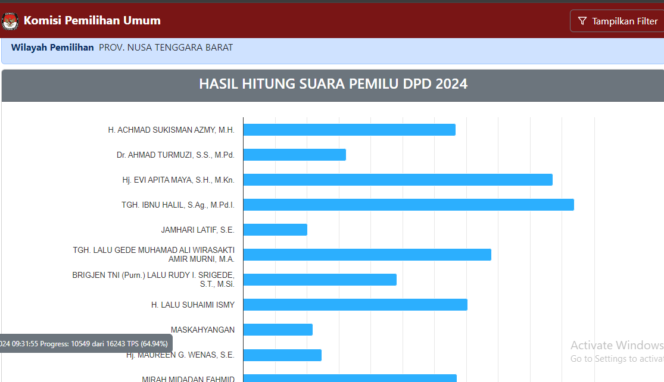Click the KPU logo icon

pos(9,21)
